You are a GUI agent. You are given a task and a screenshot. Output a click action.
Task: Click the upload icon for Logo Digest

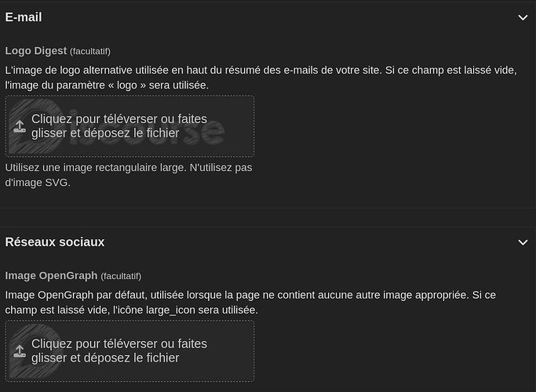[20, 126]
